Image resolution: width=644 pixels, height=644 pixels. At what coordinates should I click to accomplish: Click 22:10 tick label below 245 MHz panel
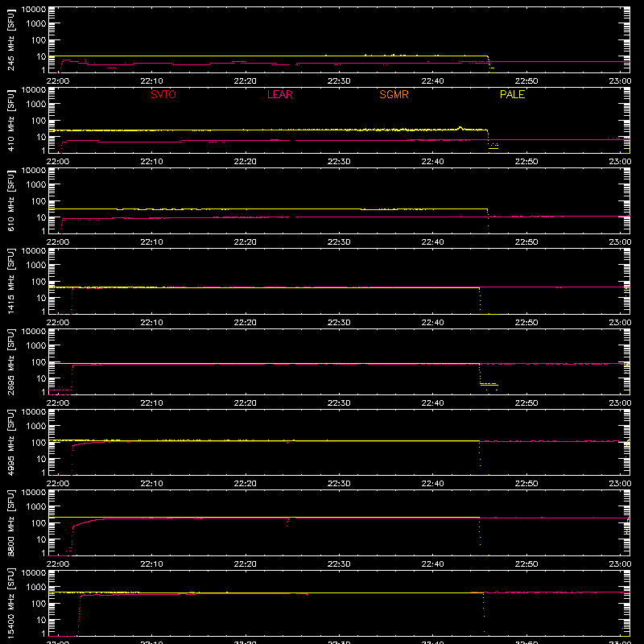(x=151, y=81)
